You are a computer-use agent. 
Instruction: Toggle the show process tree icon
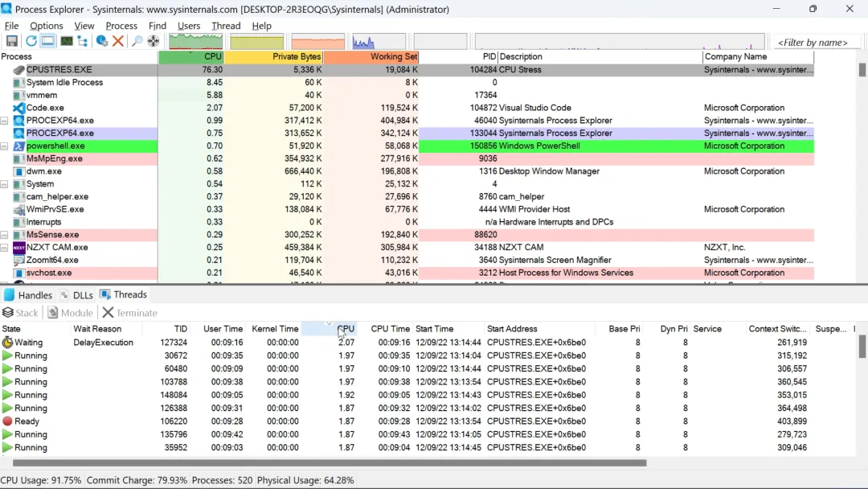point(83,41)
